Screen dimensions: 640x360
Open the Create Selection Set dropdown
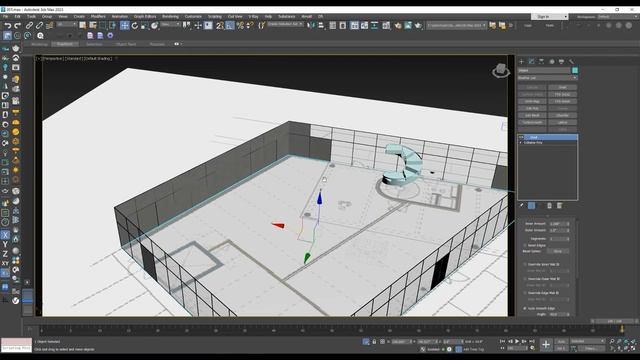pyautogui.click(x=286, y=25)
